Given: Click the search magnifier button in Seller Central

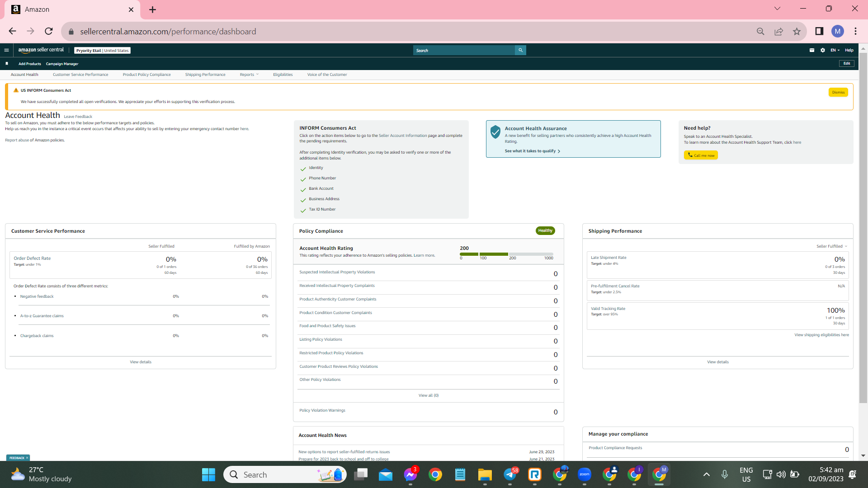Looking at the screenshot, I should pos(520,50).
